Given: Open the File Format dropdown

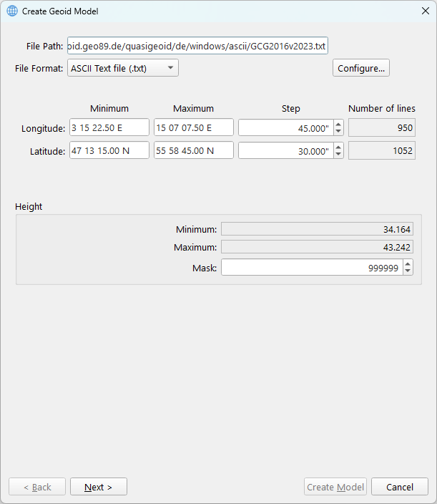Looking at the screenshot, I should [x=122, y=68].
